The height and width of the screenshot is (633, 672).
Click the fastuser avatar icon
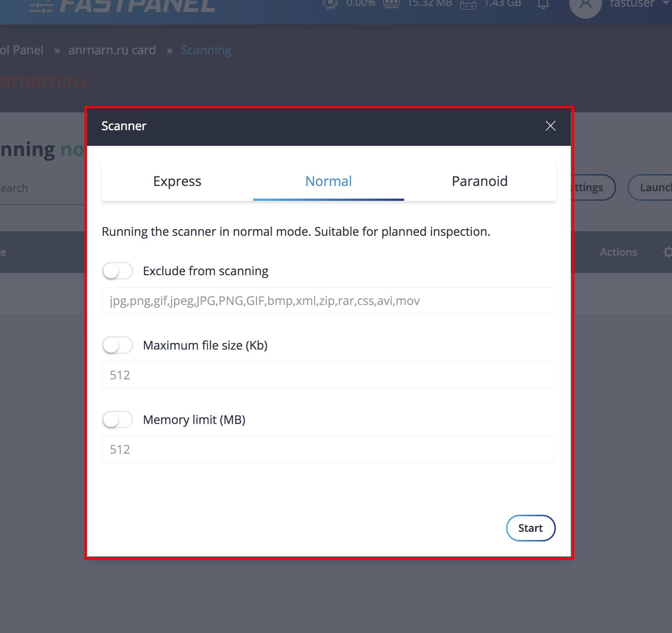[585, 6]
